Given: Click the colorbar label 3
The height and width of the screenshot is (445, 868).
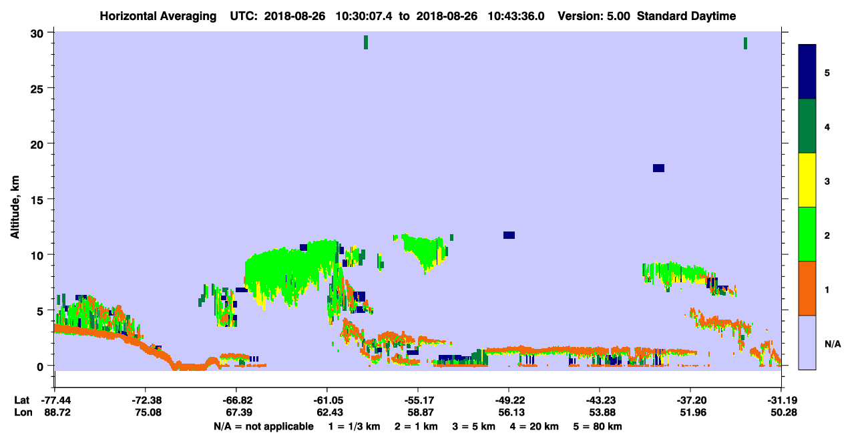Looking at the screenshot, I should click(x=827, y=181).
